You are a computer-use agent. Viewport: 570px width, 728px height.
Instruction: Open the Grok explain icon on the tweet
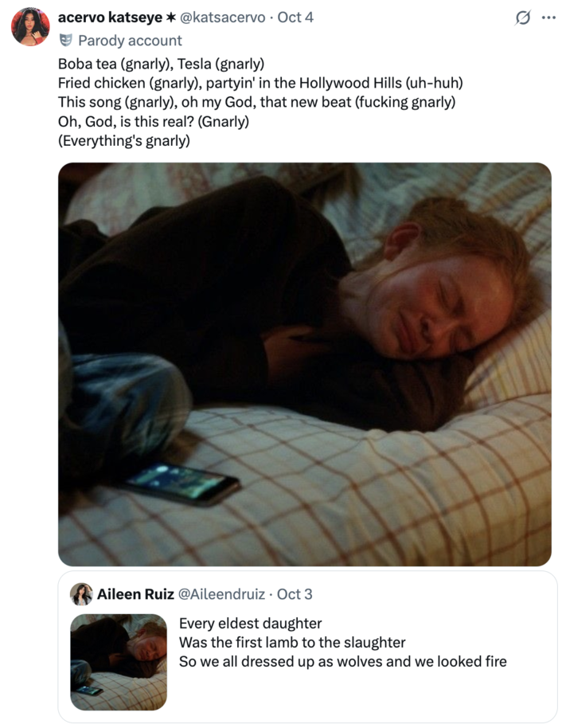coord(523,18)
